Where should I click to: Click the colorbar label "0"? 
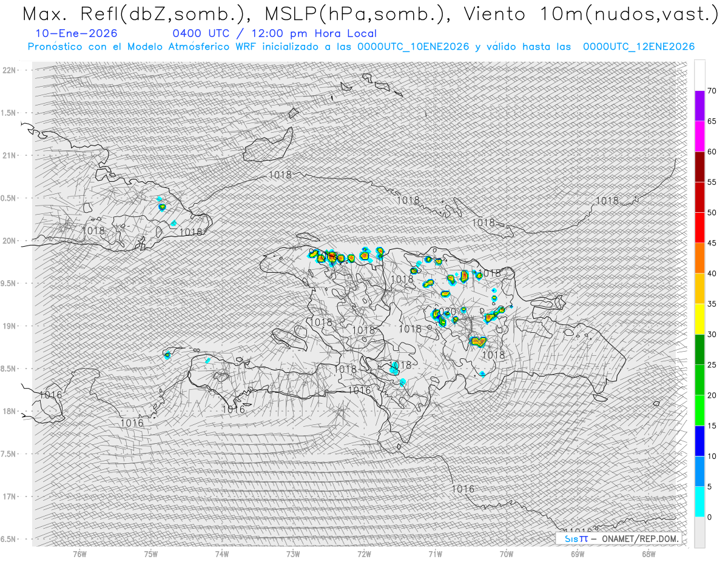710,517
